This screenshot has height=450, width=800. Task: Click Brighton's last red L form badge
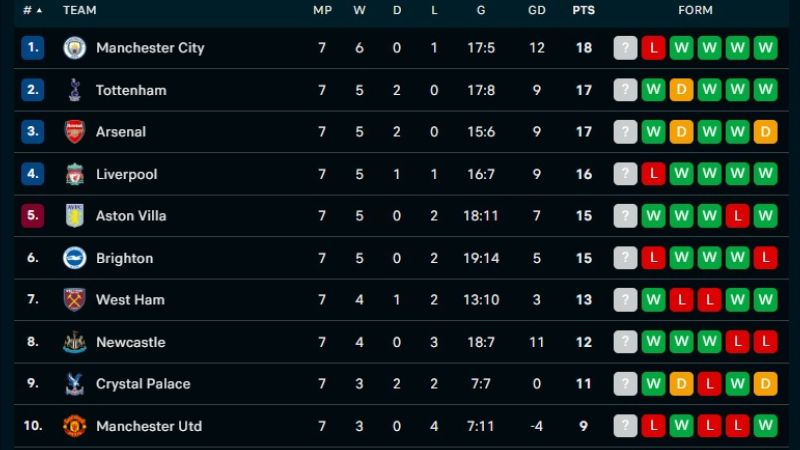pyautogui.click(x=765, y=258)
